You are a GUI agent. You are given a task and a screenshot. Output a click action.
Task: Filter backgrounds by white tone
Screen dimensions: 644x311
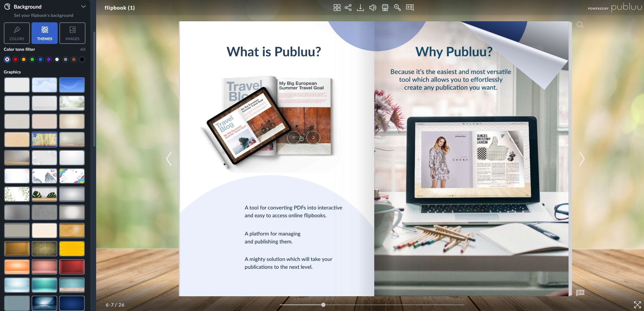point(57,59)
